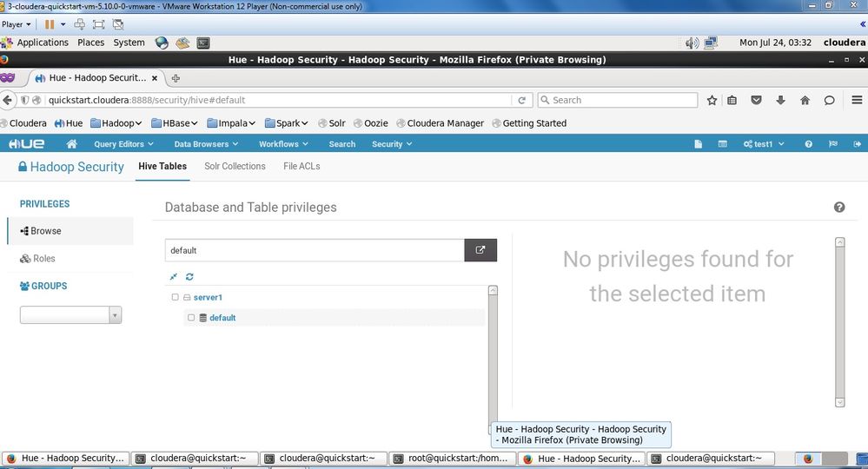Viewport: 868px width, 469px height.
Task: Switch to Solr Collections tab
Action: click(x=235, y=166)
